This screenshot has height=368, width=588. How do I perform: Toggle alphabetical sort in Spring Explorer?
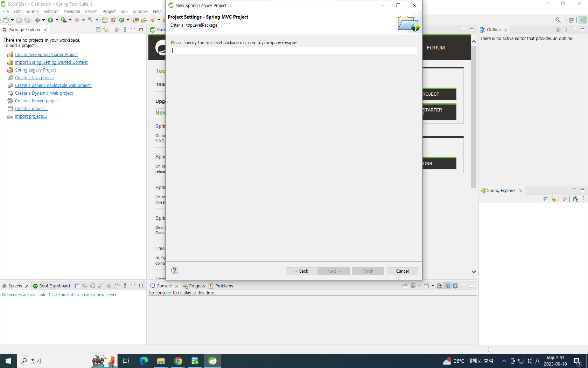[x=575, y=199]
